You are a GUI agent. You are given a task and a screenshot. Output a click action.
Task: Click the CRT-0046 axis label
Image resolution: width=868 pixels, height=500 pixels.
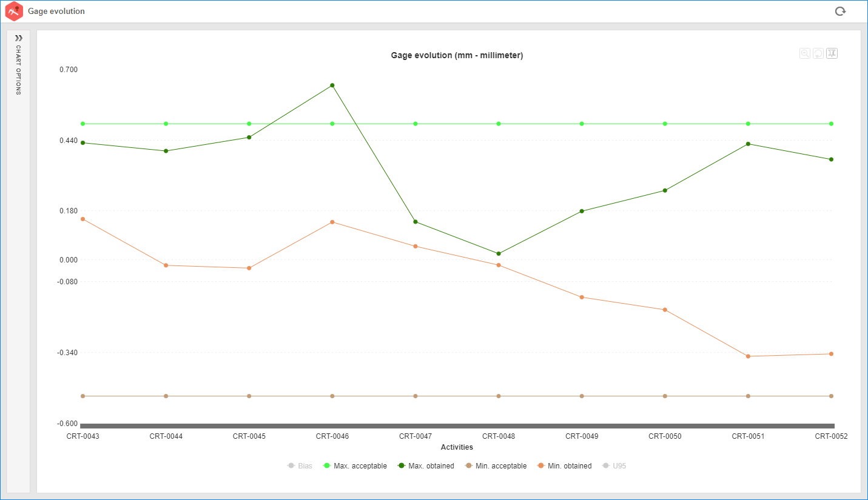pyautogui.click(x=332, y=436)
